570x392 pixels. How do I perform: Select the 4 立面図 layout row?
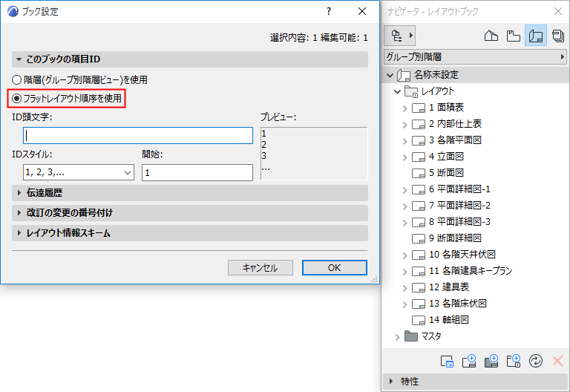[476, 157]
